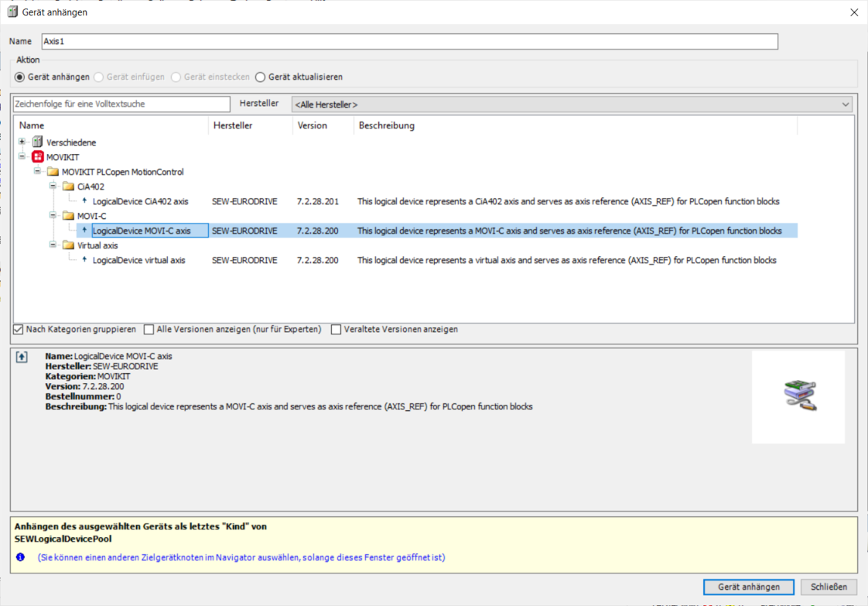Image resolution: width=868 pixels, height=606 pixels.
Task: Collapse the MOVIKIT tree node
Action: click(23, 157)
